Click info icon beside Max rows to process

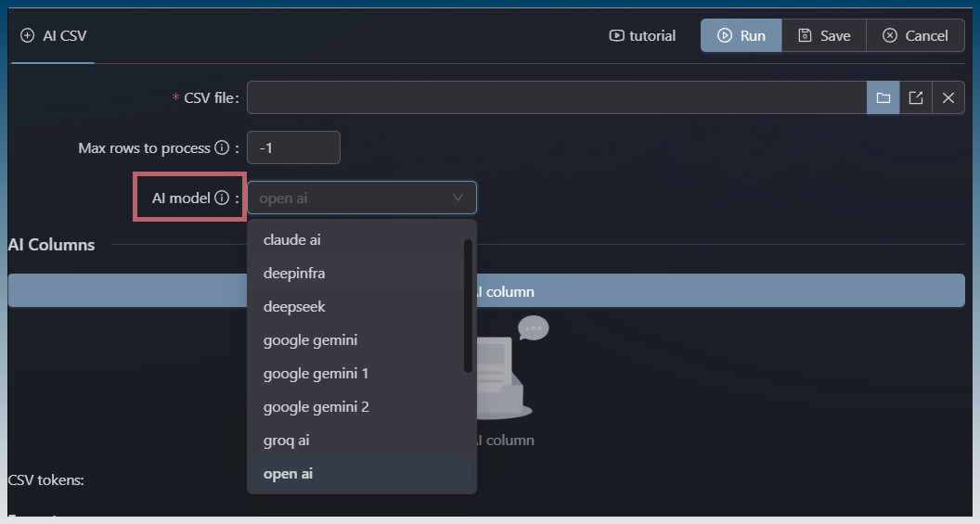pos(222,147)
